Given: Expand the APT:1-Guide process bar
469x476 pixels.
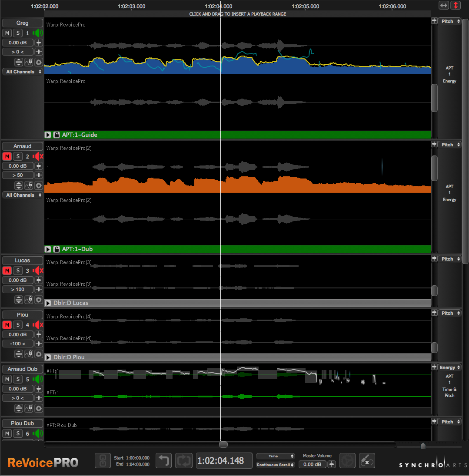Looking at the screenshot, I should pos(48,135).
